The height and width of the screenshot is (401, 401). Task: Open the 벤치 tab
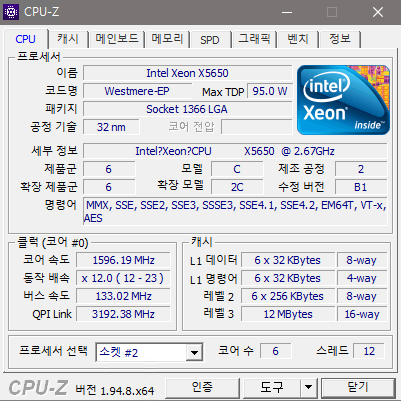(298, 39)
